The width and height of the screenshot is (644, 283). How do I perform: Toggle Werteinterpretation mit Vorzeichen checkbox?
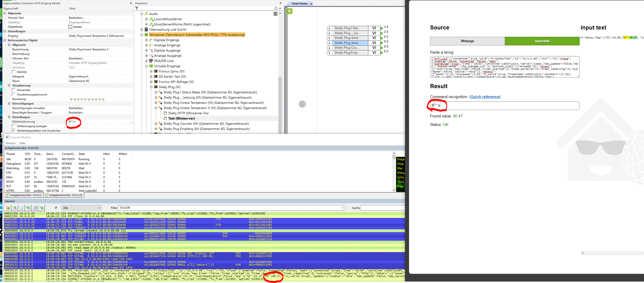click(x=14, y=131)
